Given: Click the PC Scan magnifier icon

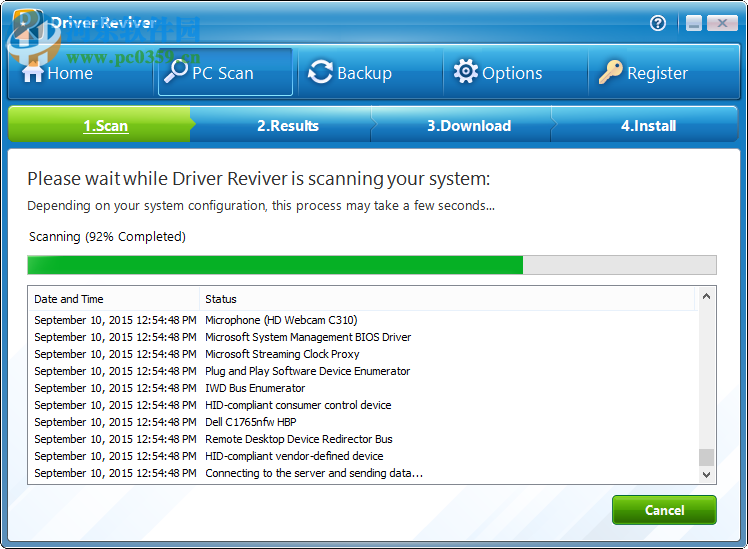Looking at the screenshot, I should (176, 72).
